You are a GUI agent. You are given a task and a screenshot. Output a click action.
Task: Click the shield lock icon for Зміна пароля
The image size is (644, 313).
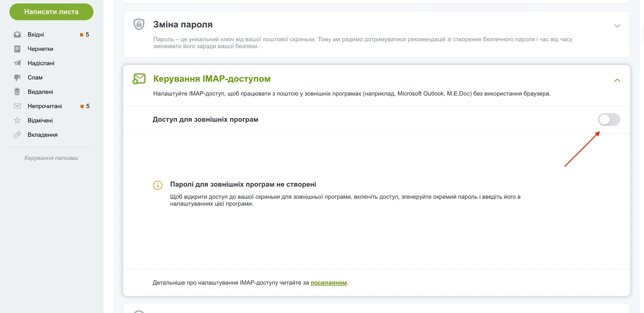(x=139, y=24)
